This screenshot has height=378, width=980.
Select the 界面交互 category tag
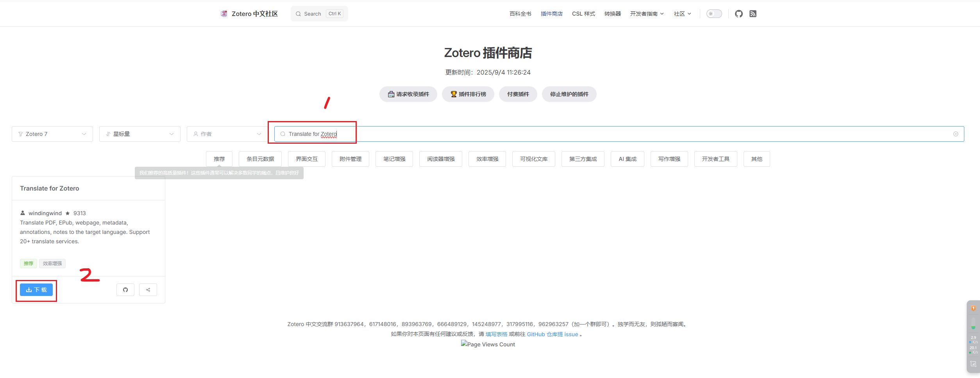click(307, 159)
